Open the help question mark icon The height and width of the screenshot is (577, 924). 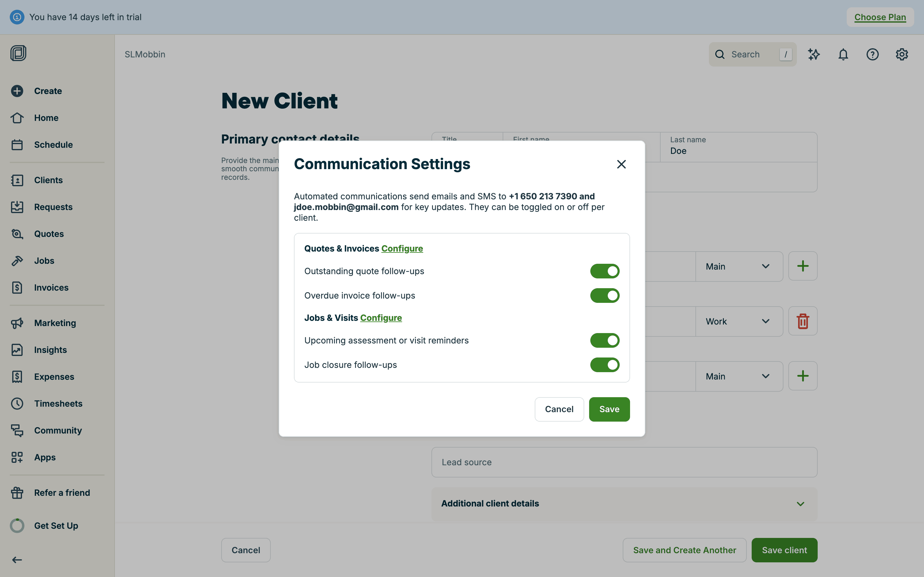click(872, 55)
